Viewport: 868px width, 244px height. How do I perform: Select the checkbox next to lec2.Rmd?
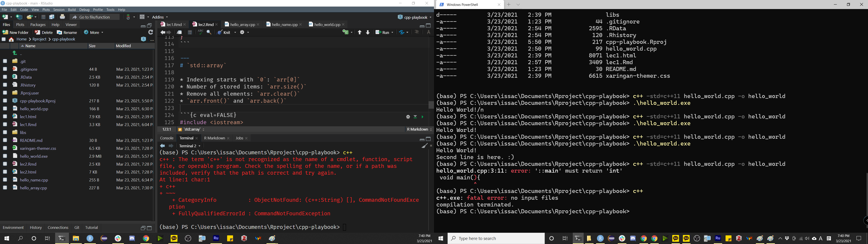pos(5,164)
